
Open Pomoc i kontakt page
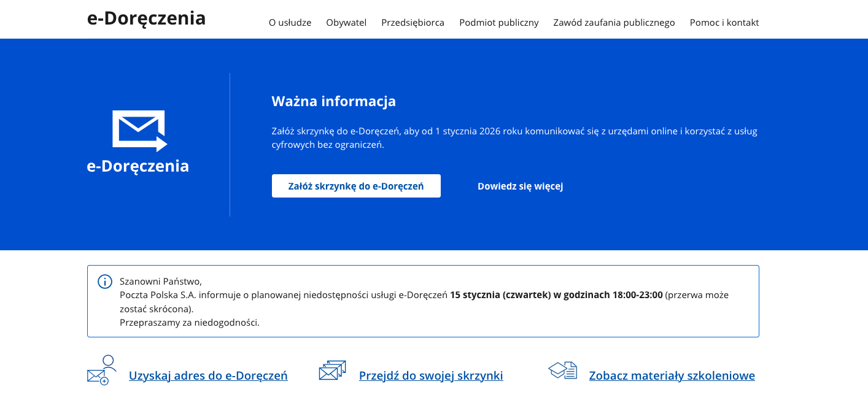click(724, 23)
